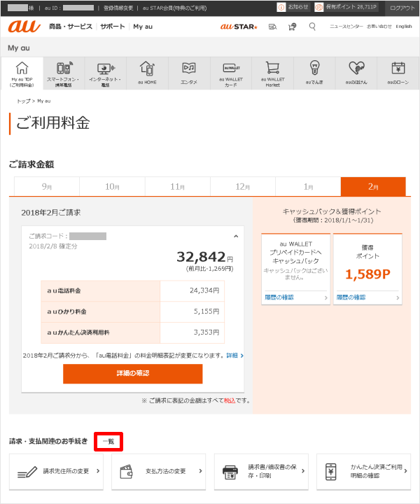The image size is (420, 504).
Task: Switch to the 12月 billing tab
Action: 242,187
